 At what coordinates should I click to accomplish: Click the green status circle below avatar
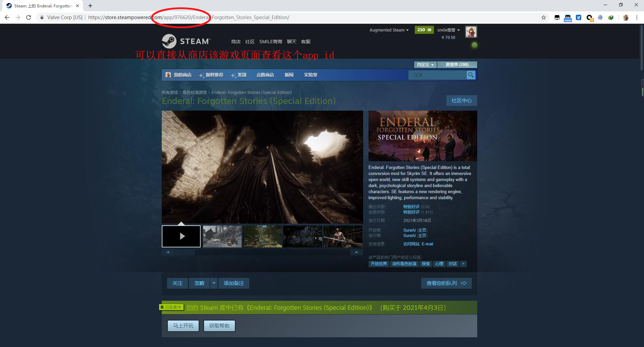coord(474,45)
